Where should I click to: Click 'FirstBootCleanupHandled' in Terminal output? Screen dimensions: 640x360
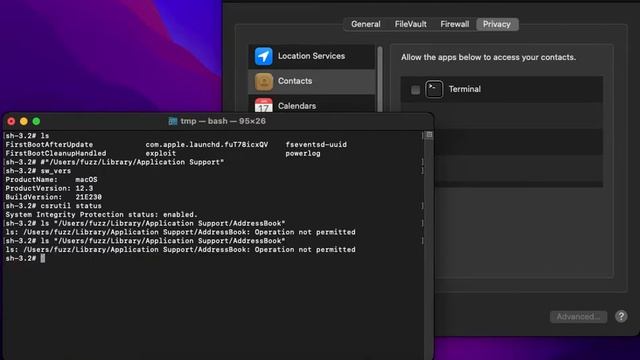[x=56, y=153]
